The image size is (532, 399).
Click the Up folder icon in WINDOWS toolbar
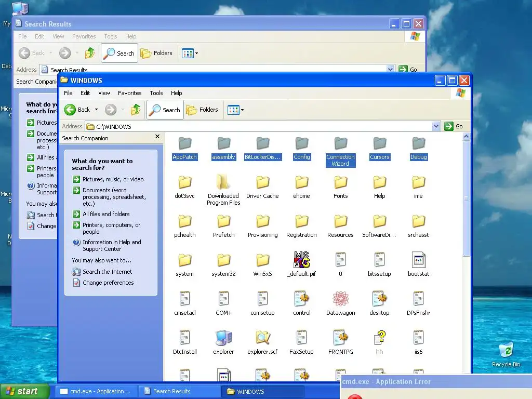point(136,110)
